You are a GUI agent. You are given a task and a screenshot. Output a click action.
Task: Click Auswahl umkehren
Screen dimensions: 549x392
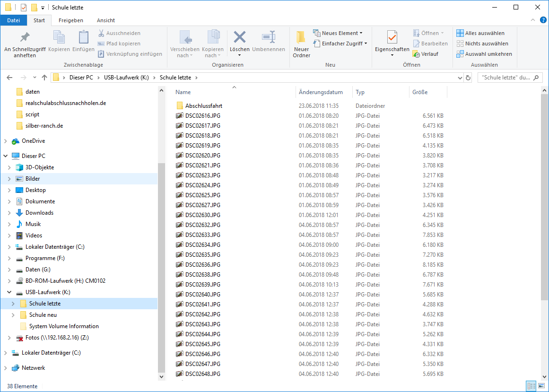484,54
